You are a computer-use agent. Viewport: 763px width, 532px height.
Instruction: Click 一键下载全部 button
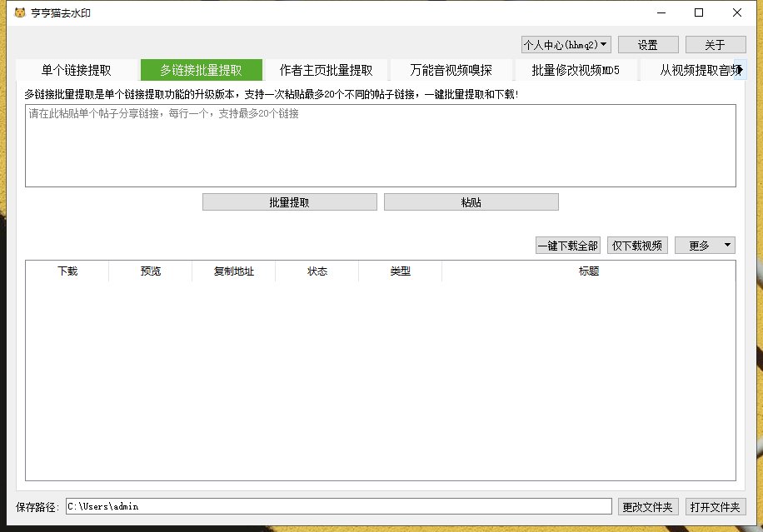567,246
